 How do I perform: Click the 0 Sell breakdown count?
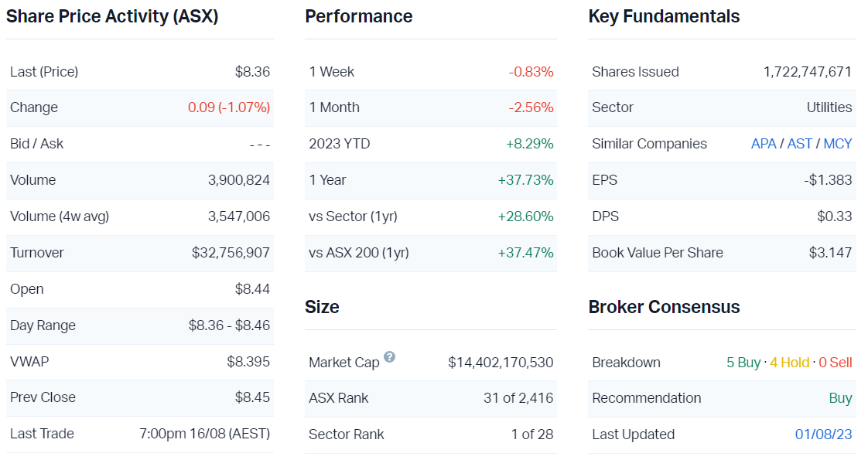click(x=836, y=363)
